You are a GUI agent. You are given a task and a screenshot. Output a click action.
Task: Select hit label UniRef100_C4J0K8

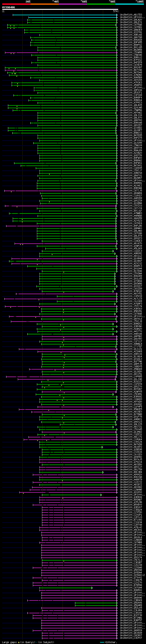coord(131,301)
